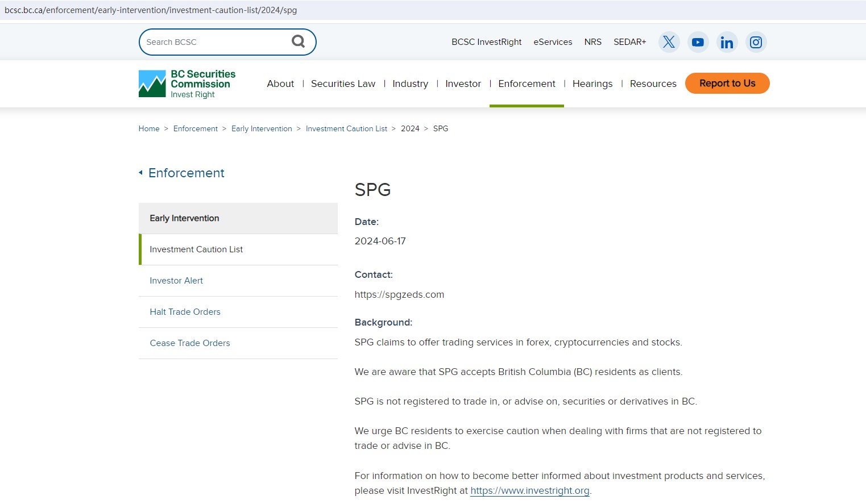
Task: Open the SEDAR+ top link
Action: click(x=629, y=42)
